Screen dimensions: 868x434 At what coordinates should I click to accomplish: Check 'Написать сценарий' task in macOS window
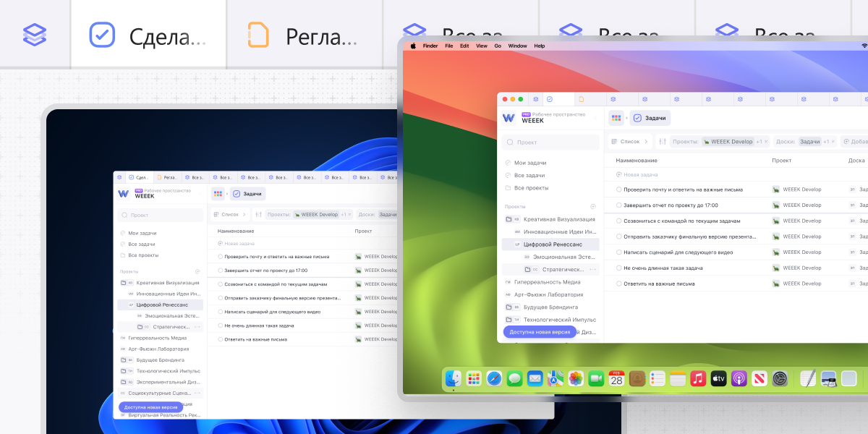[x=618, y=252]
